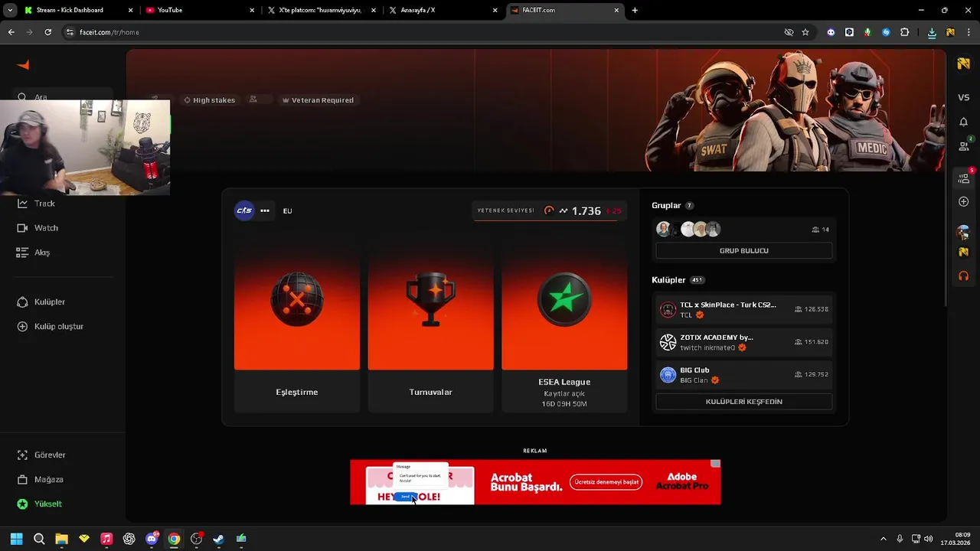Click the CS2 game selector icon
Screen dimensions: 980x551
[244, 210]
